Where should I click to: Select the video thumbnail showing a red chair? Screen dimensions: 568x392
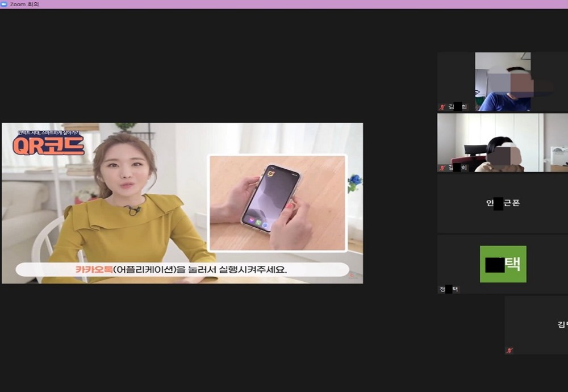click(x=503, y=142)
